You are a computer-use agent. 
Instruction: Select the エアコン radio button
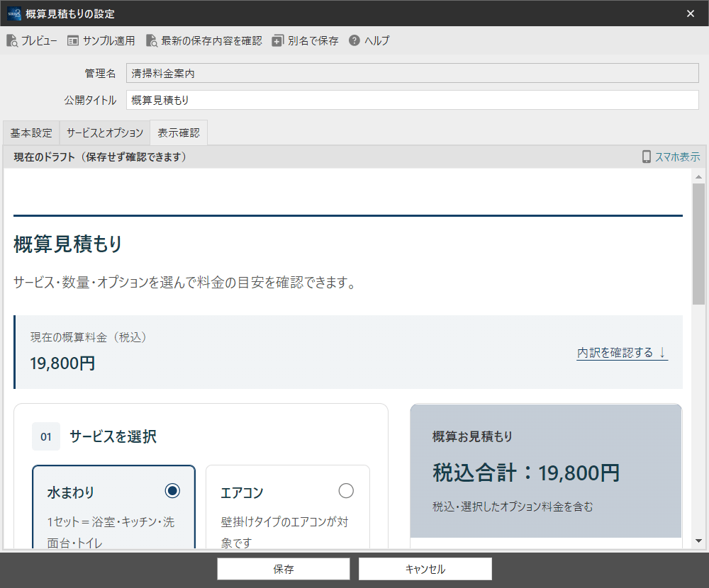coord(346,490)
